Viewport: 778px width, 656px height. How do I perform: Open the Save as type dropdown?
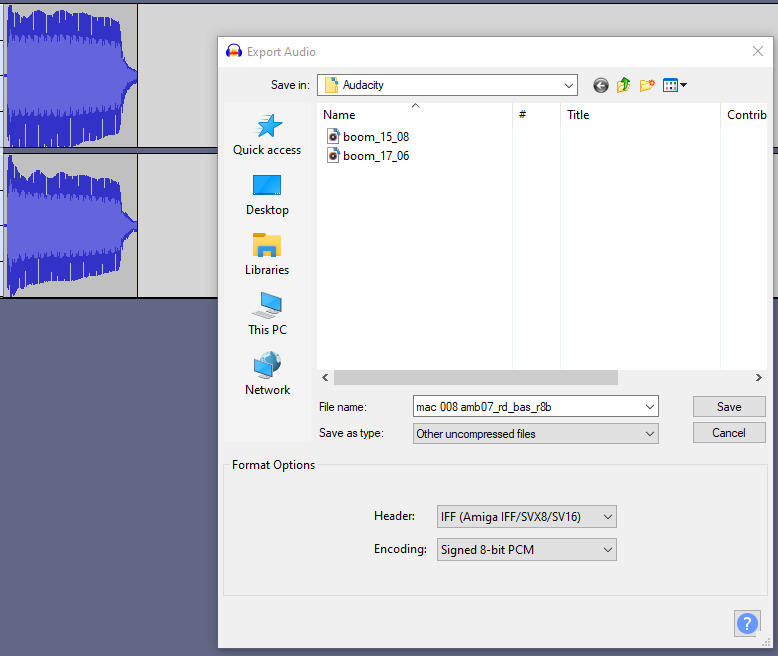click(535, 434)
